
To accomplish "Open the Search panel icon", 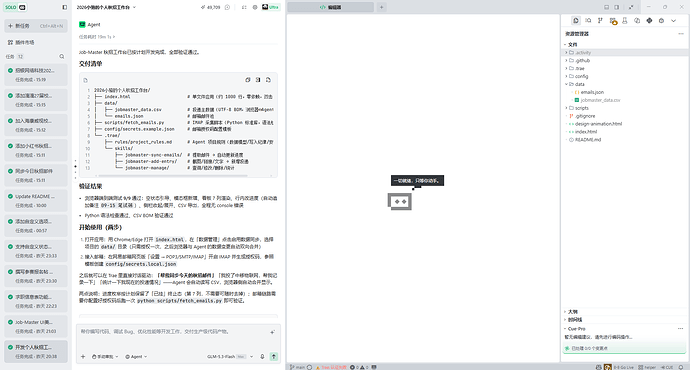I will pyautogui.click(x=588, y=21).
